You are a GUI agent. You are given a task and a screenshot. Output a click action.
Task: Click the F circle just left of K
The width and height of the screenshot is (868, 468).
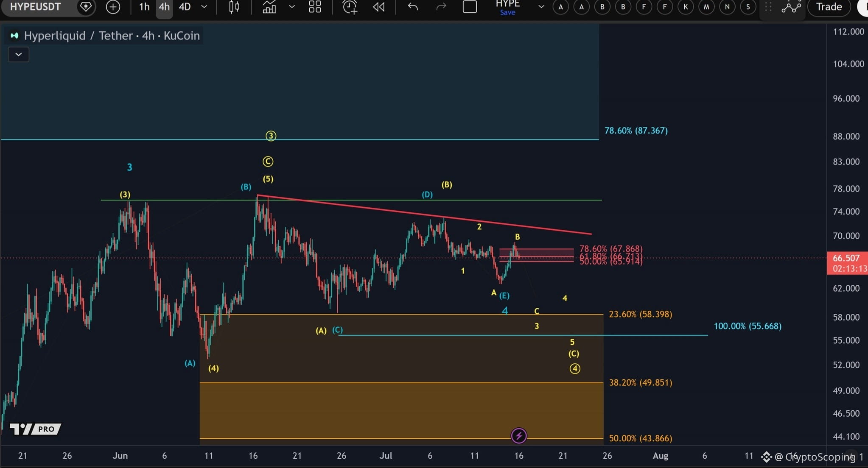(x=665, y=7)
